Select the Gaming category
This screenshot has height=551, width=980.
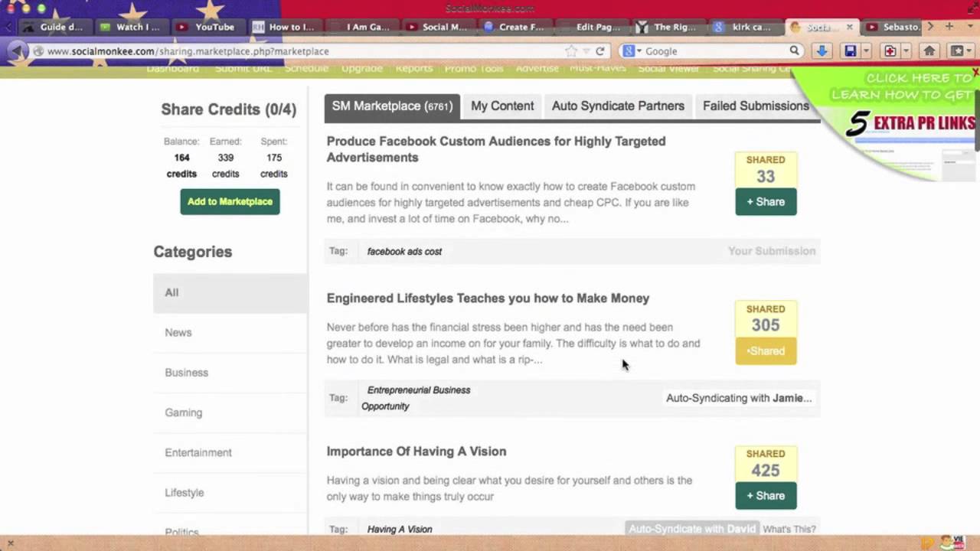point(230,412)
